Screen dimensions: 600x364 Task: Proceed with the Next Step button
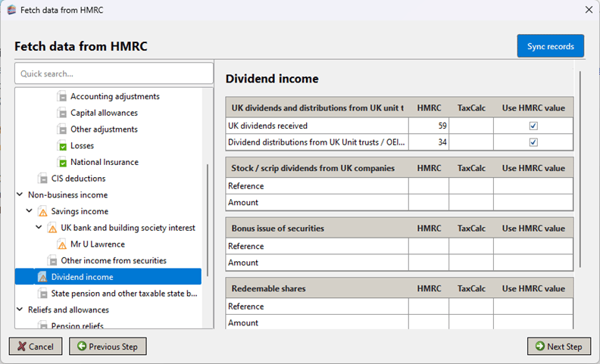tap(558, 347)
